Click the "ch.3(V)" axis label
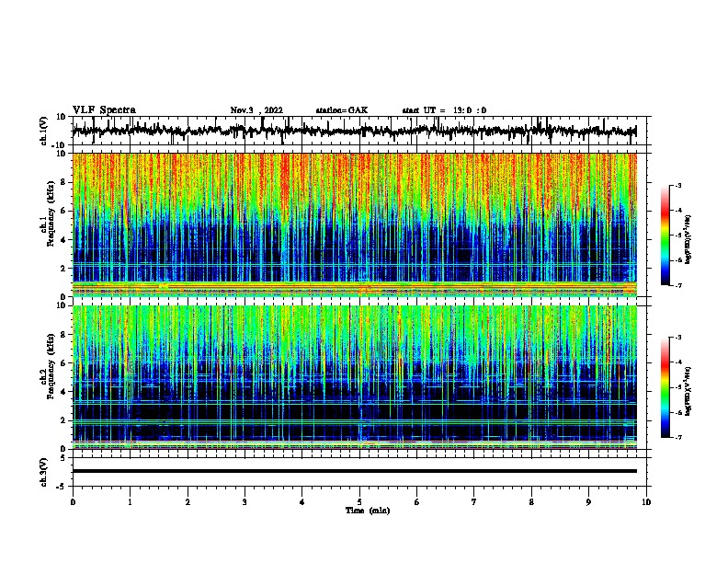 [44, 472]
